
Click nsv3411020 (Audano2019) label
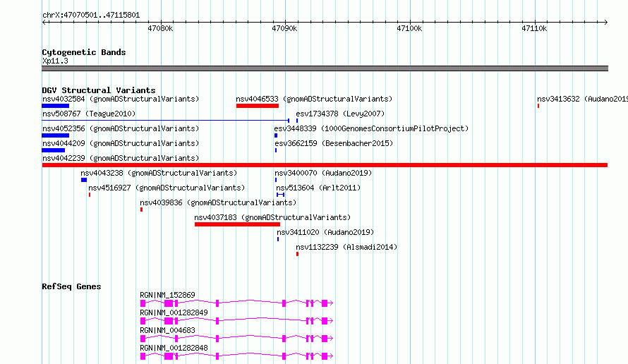[x=325, y=232]
